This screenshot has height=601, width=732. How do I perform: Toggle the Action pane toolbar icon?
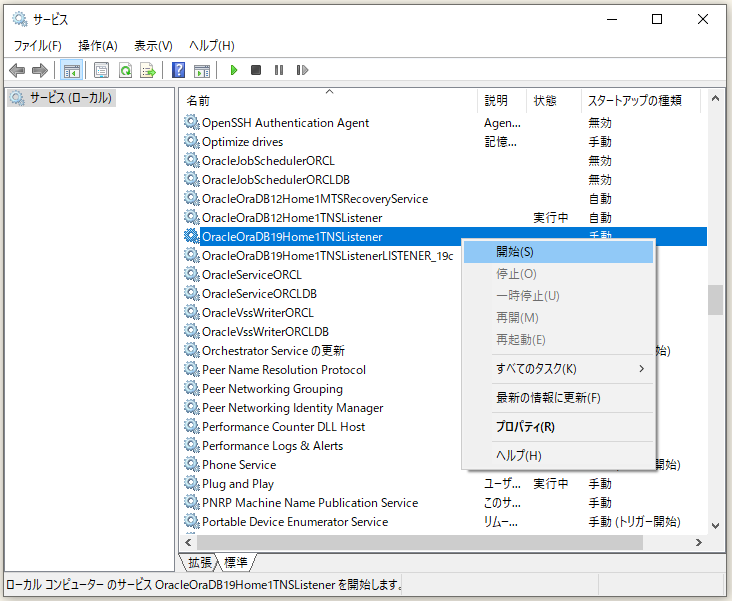click(202, 71)
